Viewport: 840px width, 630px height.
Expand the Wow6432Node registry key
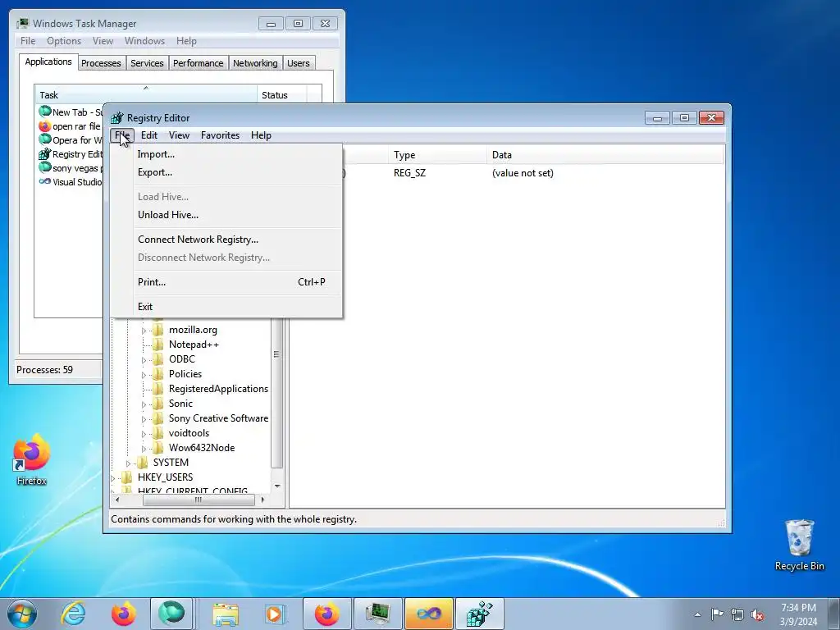tap(144, 449)
